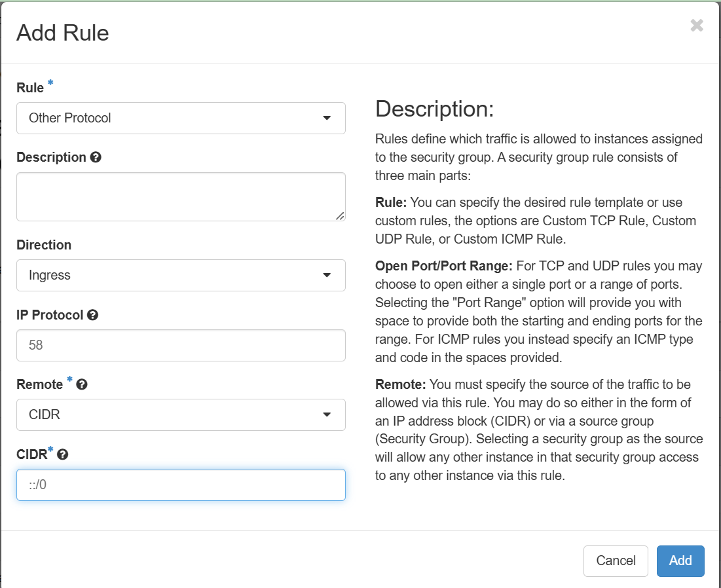Click the IP Protocol field label
The width and height of the screenshot is (721, 588).
[x=50, y=315]
